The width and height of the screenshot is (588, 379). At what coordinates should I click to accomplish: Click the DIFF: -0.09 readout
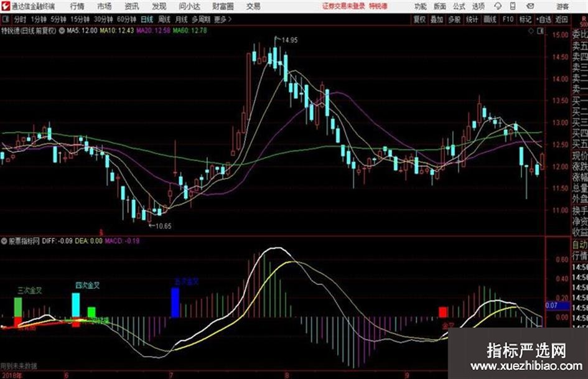click(57, 241)
